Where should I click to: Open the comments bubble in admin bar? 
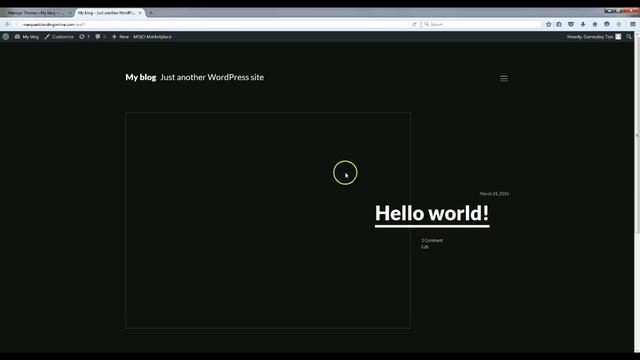coord(100,37)
